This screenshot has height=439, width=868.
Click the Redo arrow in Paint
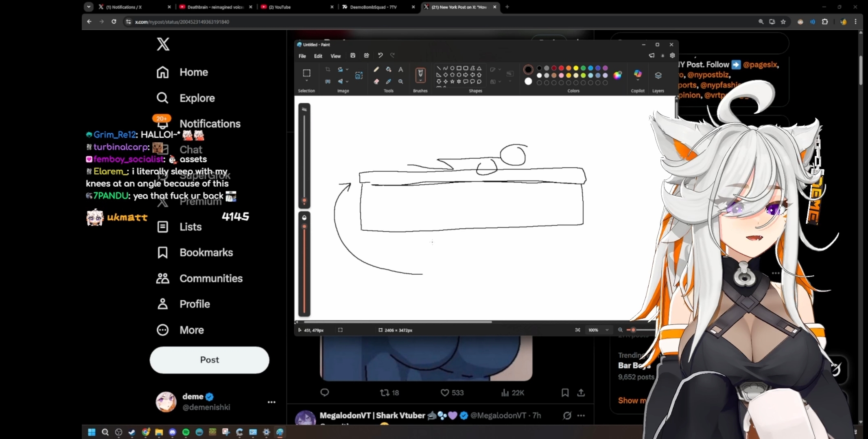pos(392,55)
